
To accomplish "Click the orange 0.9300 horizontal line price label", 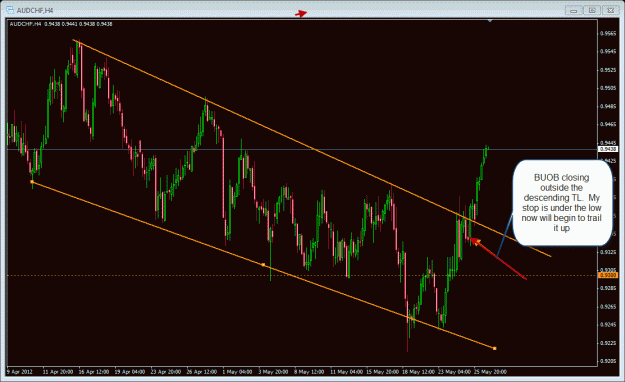I will pyautogui.click(x=608, y=275).
